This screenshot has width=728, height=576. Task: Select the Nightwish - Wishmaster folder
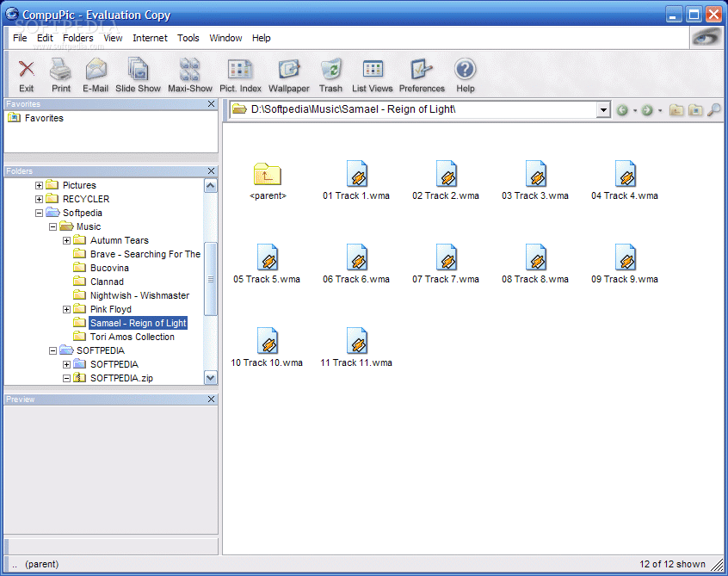pyautogui.click(x=132, y=295)
